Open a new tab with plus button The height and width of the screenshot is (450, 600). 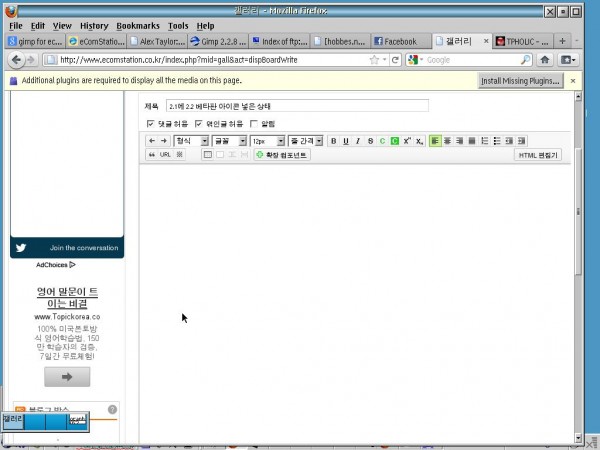click(562, 41)
